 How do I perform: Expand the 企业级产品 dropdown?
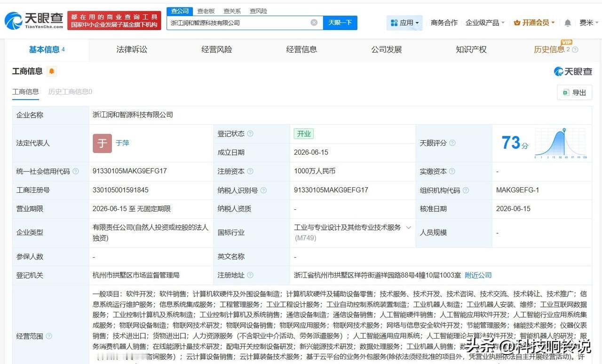pos(485,23)
